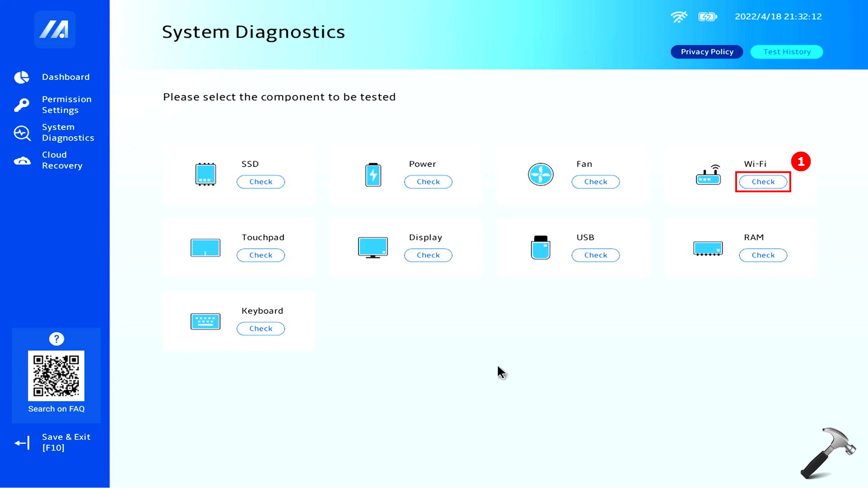Click the question mark help icon
Viewport: 868px width, 489px height.
pyautogui.click(x=56, y=339)
